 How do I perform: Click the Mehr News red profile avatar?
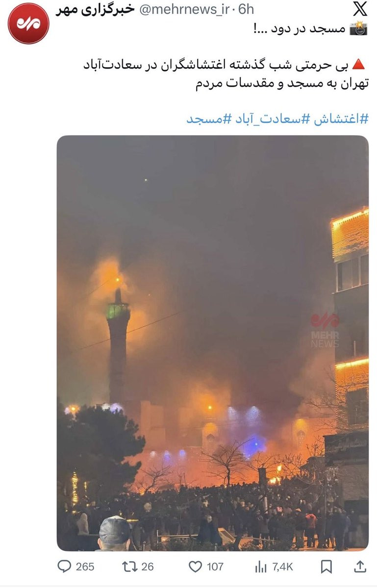click(x=28, y=24)
